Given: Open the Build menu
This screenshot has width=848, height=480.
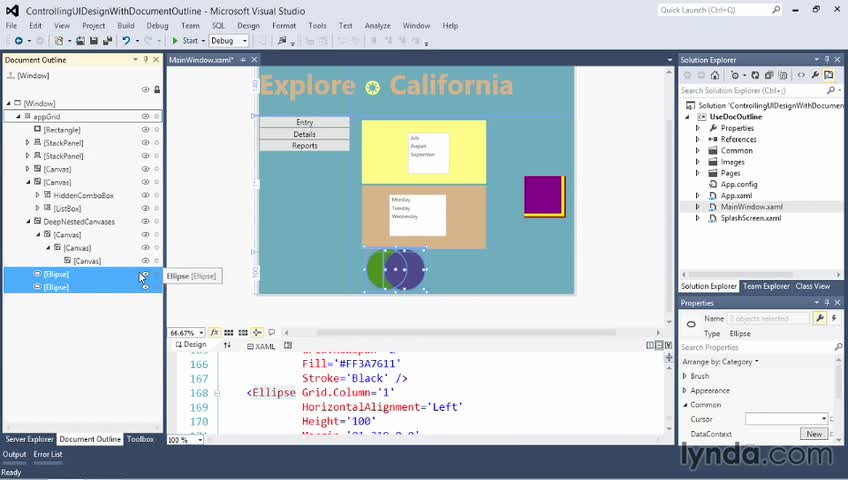Looking at the screenshot, I should click(125, 25).
